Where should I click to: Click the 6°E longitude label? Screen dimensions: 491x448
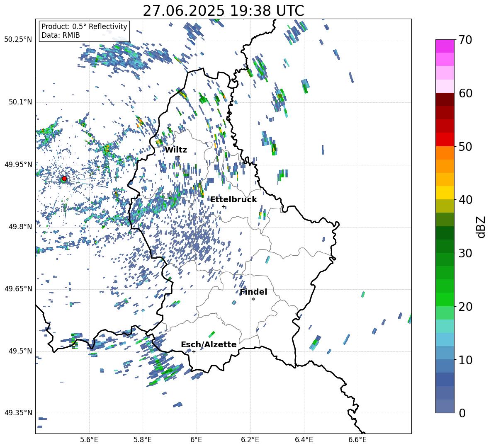coord(196,440)
